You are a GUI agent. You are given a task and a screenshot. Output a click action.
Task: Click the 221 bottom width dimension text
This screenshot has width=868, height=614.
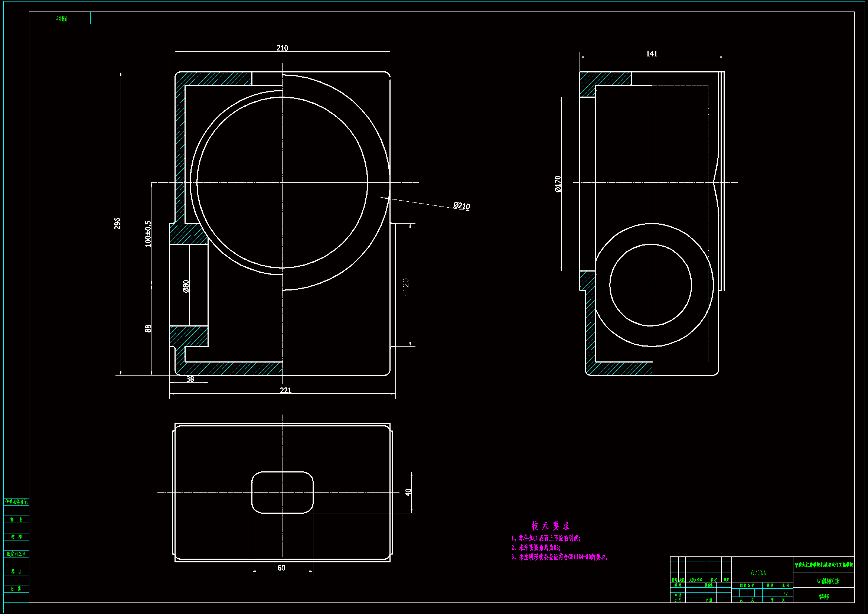pyautogui.click(x=285, y=390)
